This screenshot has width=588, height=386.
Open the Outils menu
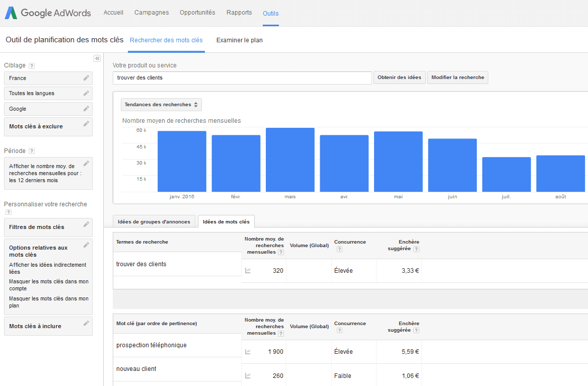pos(271,14)
